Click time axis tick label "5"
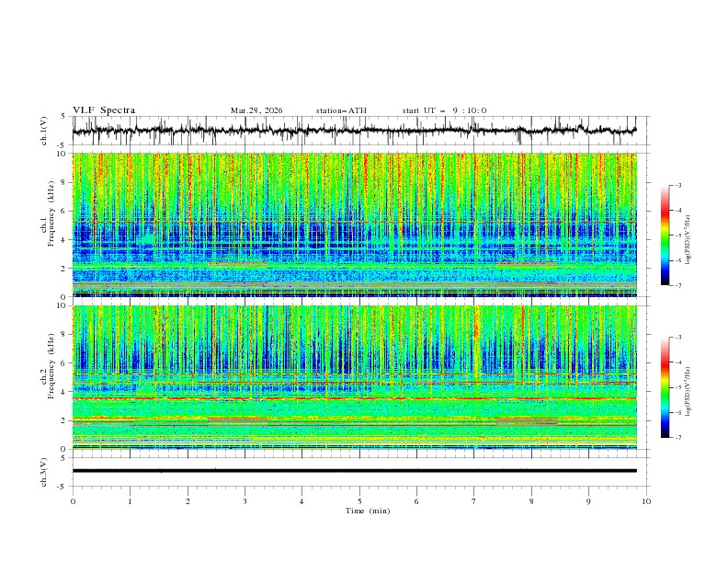This screenshot has width=728, height=563. (x=359, y=501)
